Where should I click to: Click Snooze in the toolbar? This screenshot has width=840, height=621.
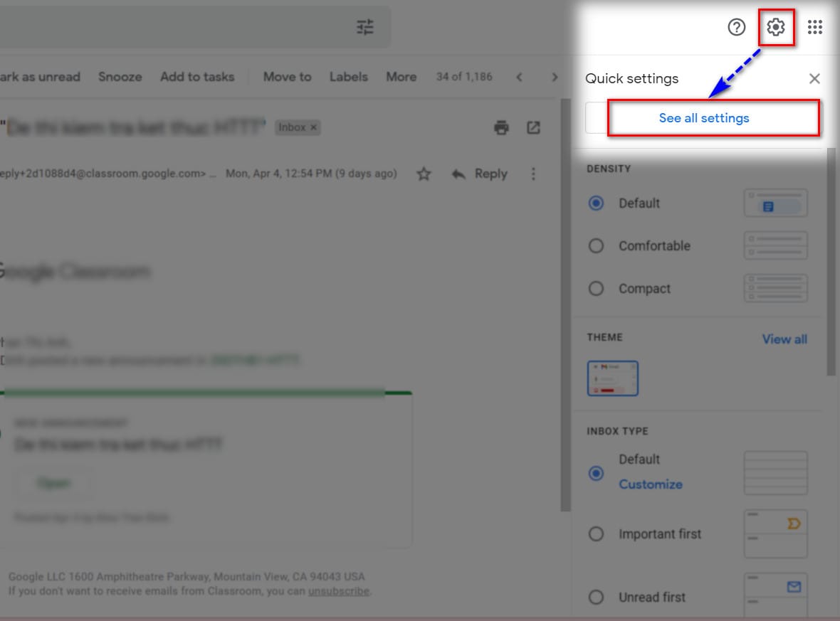point(120,77)
